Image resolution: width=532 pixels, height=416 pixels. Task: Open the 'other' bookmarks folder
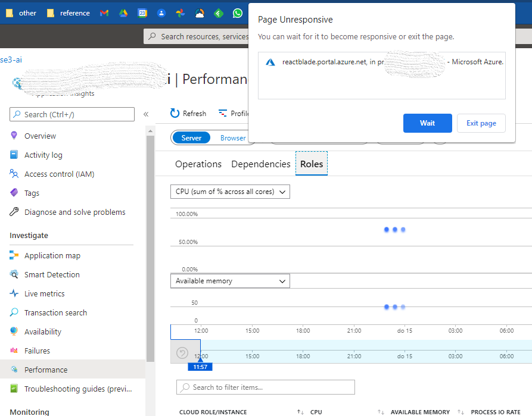(21, 13)
